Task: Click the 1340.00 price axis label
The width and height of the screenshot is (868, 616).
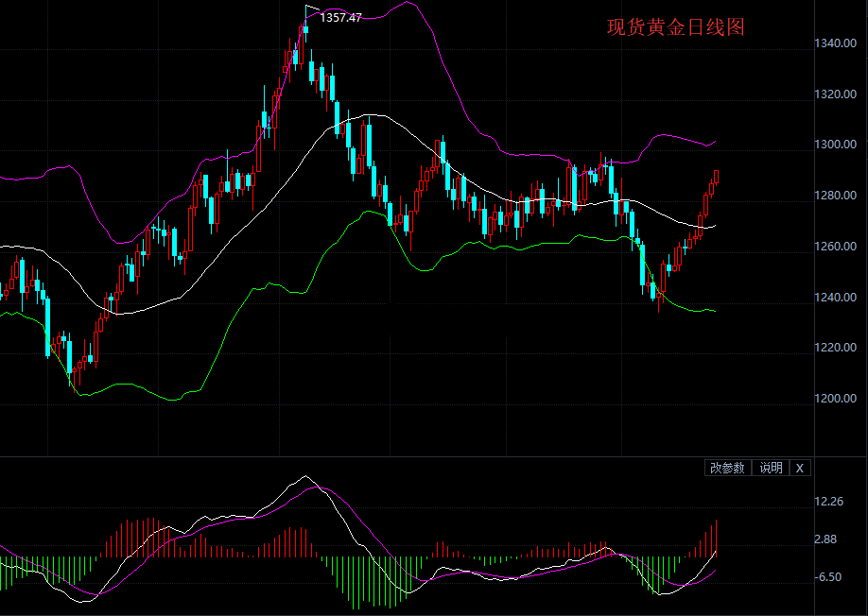Action: [x=838, y=43]
